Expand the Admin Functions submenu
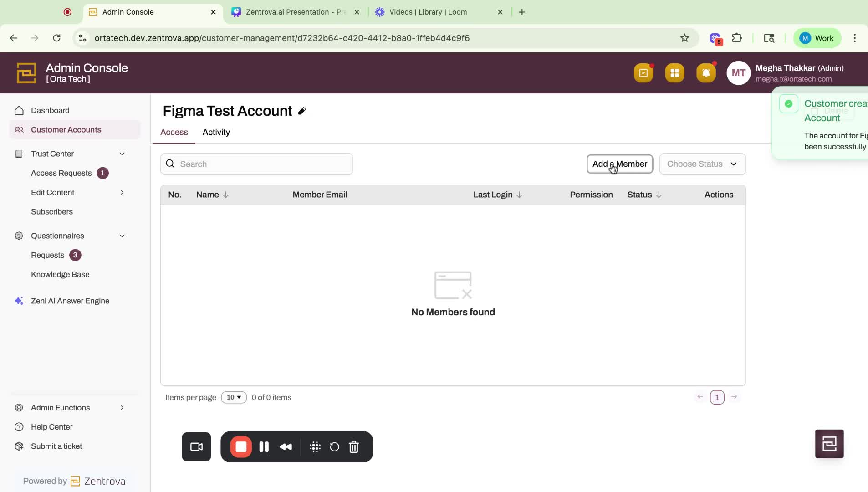The width and height of the screenshot is (868, 492). [x=122, y=408]
